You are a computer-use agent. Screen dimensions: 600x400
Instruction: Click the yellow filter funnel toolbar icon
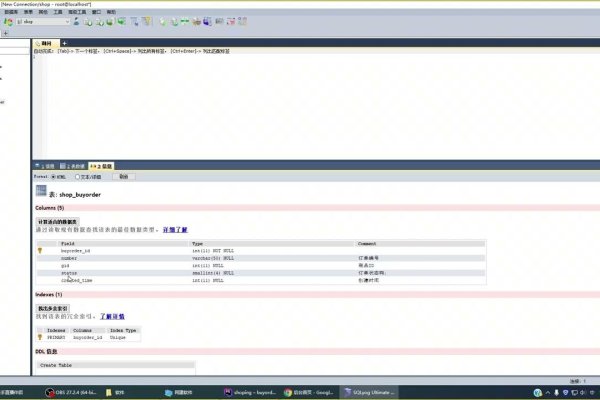147,22
